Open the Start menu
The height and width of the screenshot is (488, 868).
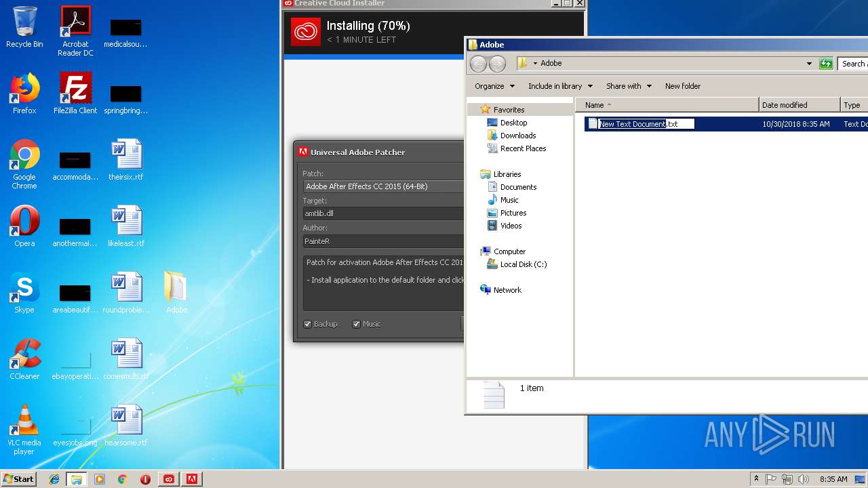[x=19, y=479]
